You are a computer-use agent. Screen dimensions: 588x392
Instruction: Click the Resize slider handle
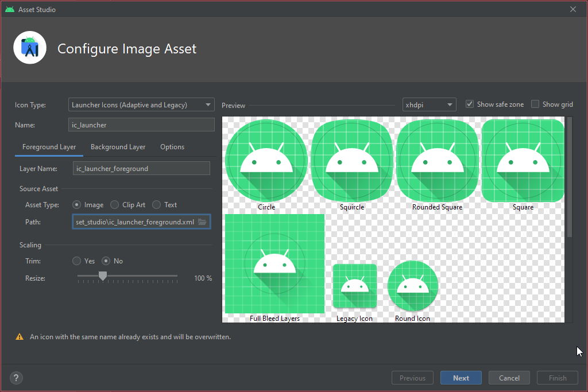pos(102,276)
